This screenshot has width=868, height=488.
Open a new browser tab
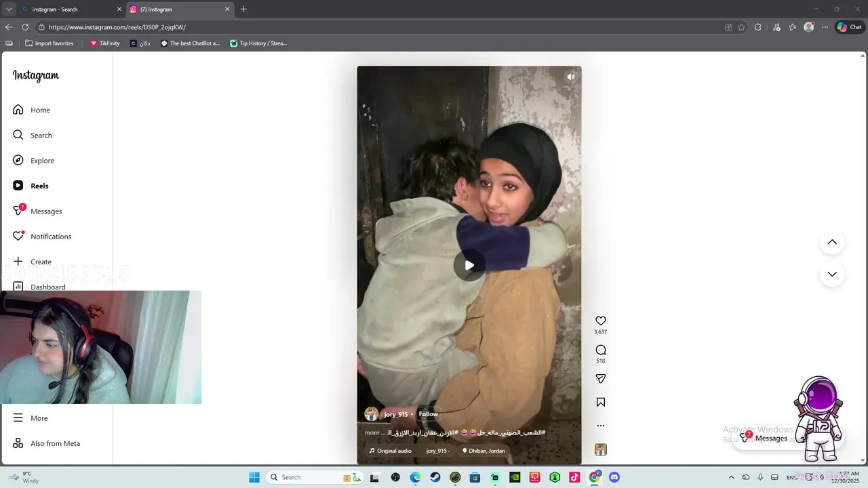point(243,9)
